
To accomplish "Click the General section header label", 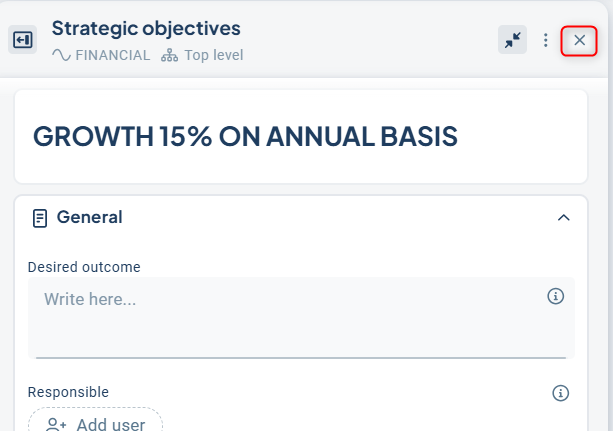I will (x=89, y=217).
